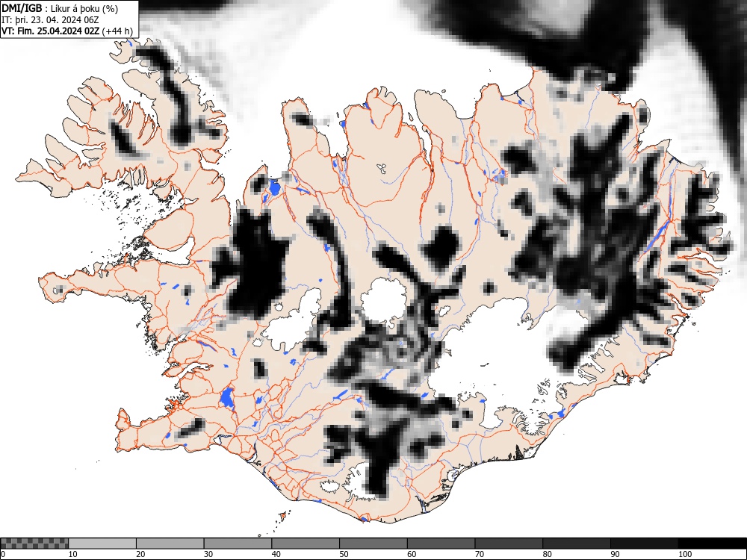This screenshot has width=747, height=560.
Task: Click the '60' legend scale label
Action: coord(411,554)
